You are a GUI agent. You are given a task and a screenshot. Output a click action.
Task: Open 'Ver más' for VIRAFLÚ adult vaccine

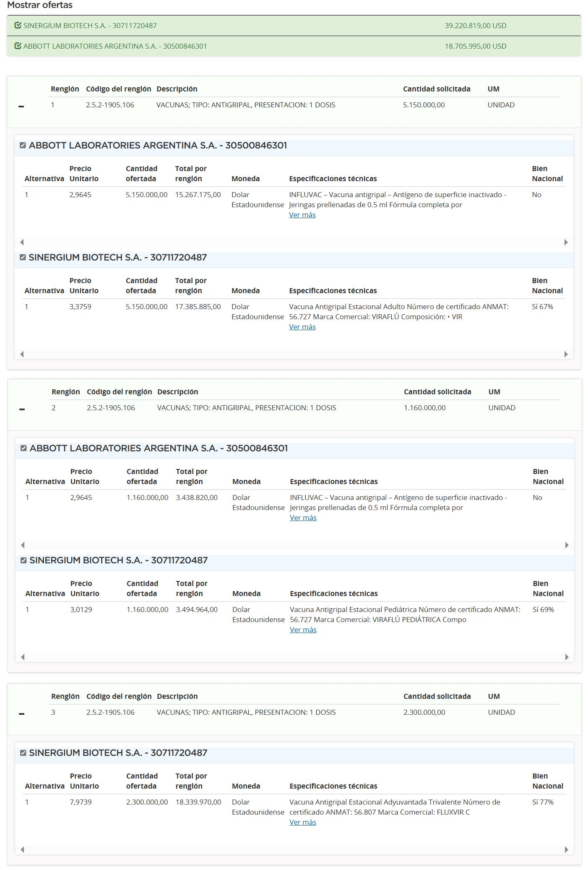[302, 327]
